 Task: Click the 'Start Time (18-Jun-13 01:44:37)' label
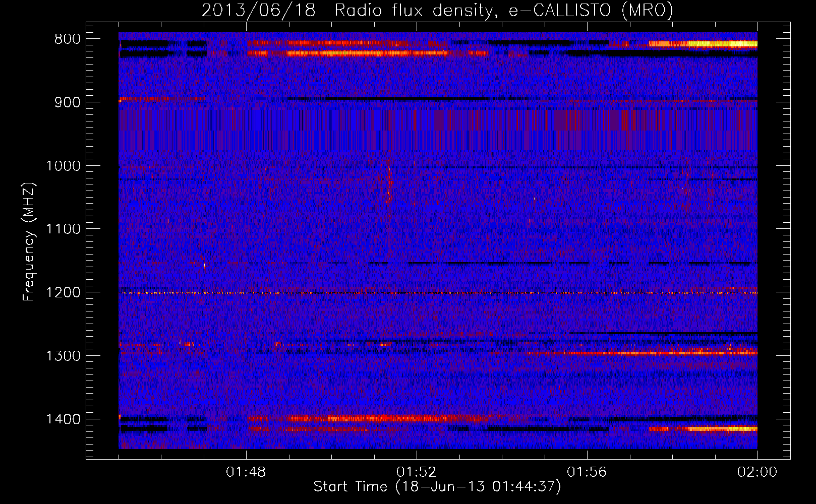click(437, 487)
